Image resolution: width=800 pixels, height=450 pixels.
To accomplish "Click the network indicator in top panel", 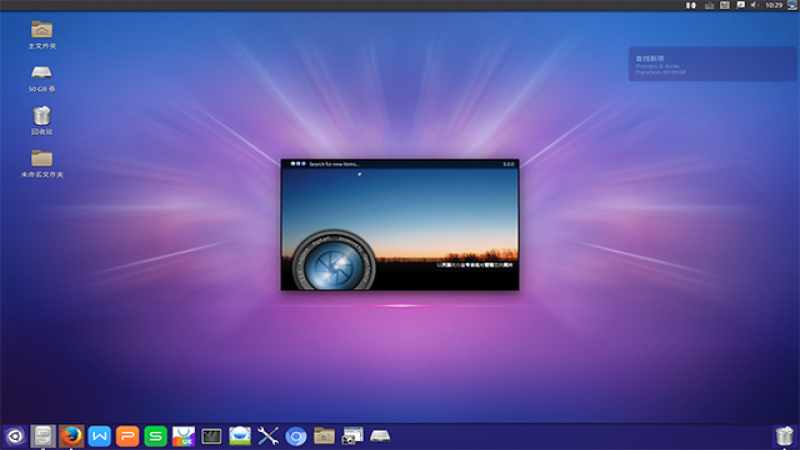I will coord(709,5).
